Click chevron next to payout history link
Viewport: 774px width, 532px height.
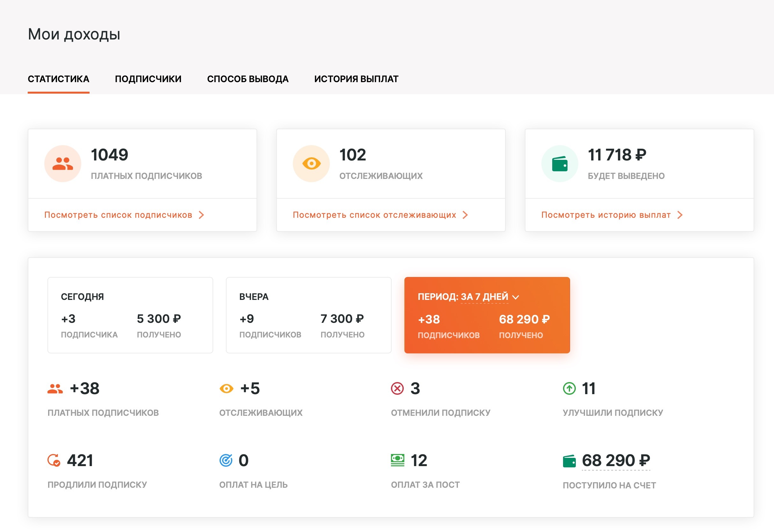[x=680, y=215]
